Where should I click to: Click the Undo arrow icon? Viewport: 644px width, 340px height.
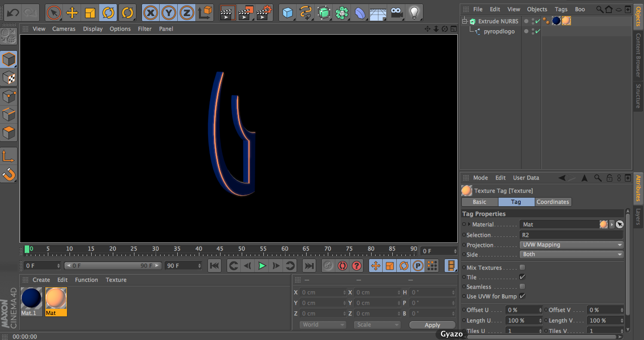pos(13,13)
